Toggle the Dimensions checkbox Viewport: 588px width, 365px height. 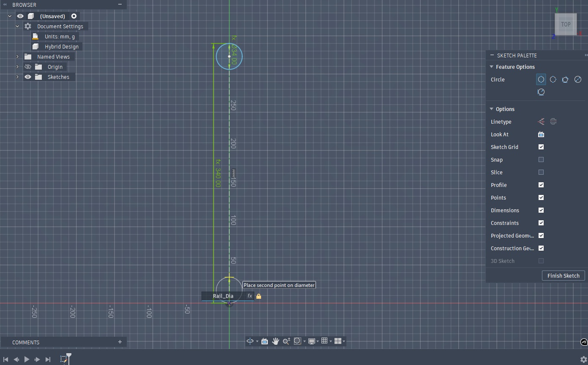click(541, 210)
